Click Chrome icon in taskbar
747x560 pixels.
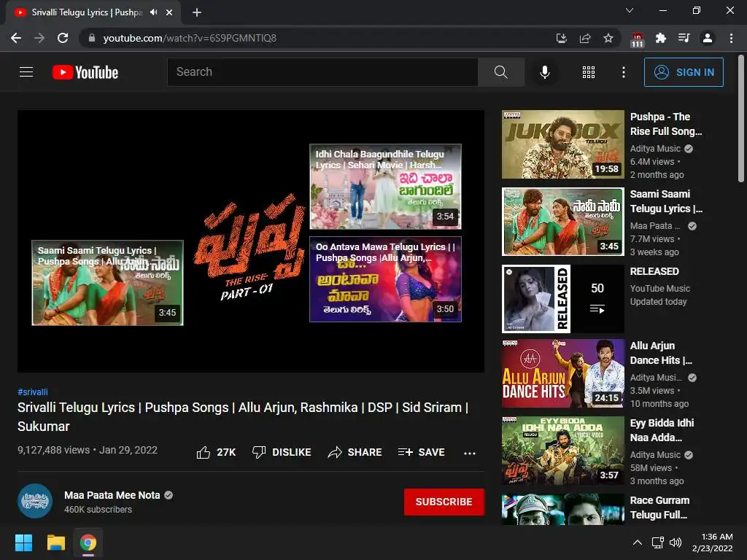click(x=88, y=542)
